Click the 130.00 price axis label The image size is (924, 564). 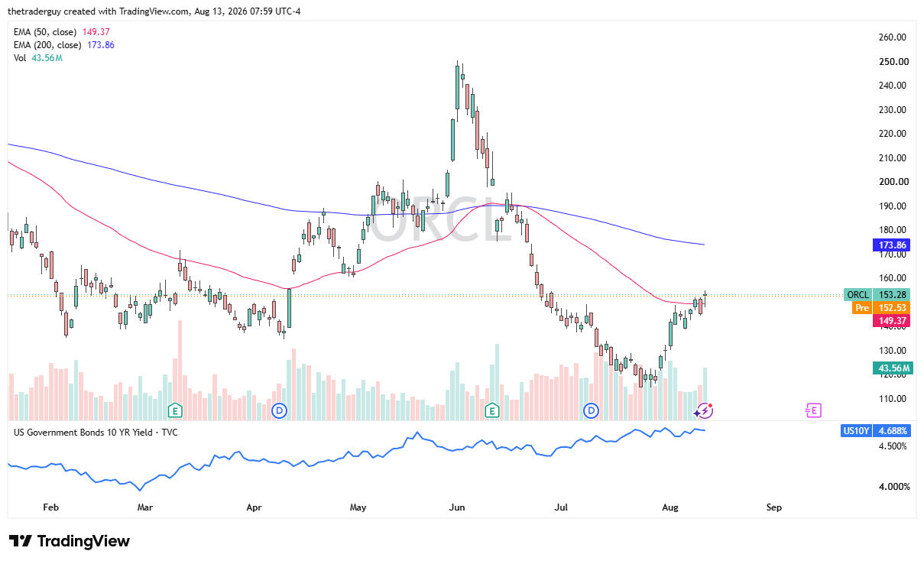(892, 351)
